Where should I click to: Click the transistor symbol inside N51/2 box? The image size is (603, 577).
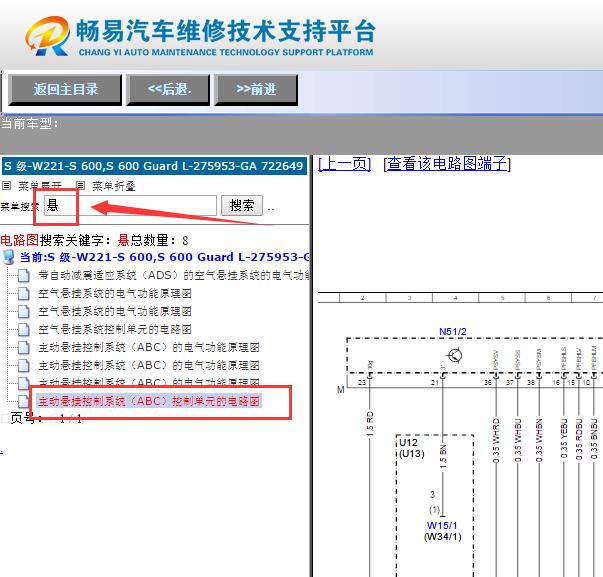pos(455,355)
